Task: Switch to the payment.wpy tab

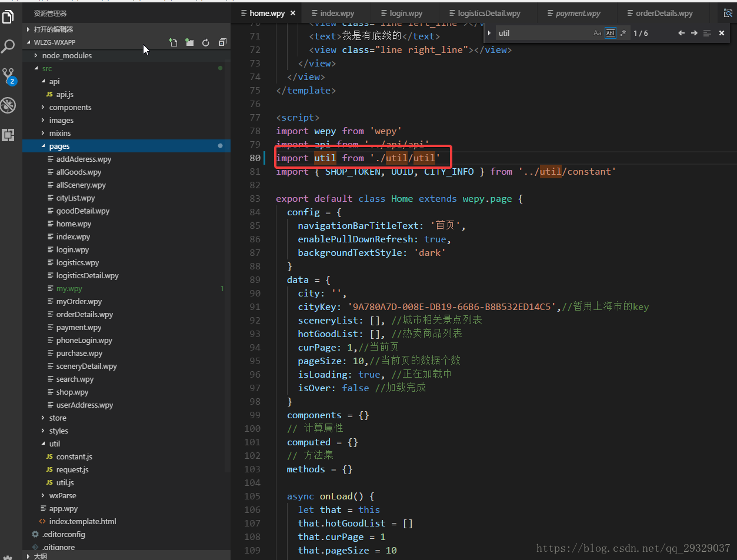Action: [578, 13]
